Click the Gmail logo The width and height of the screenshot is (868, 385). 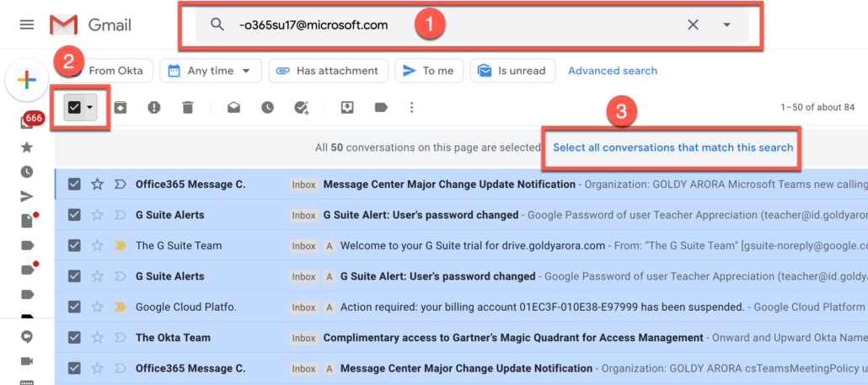click(90, 25)
